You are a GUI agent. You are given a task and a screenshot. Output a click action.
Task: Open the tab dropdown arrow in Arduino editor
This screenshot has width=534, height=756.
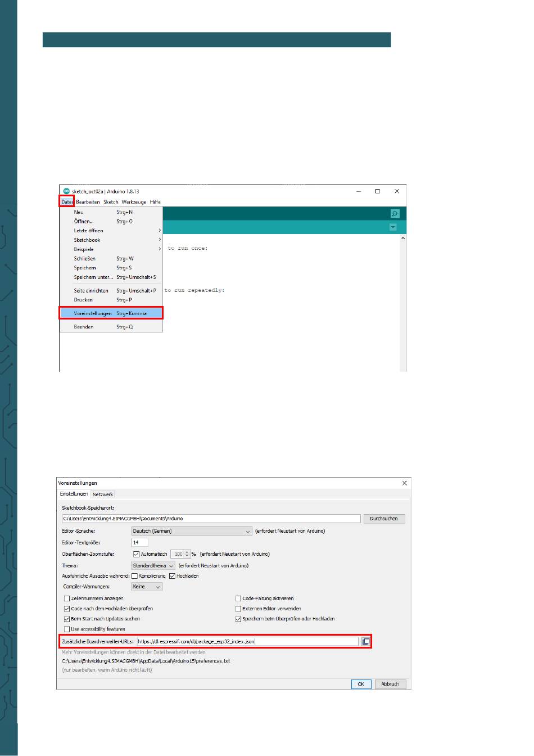393,227
